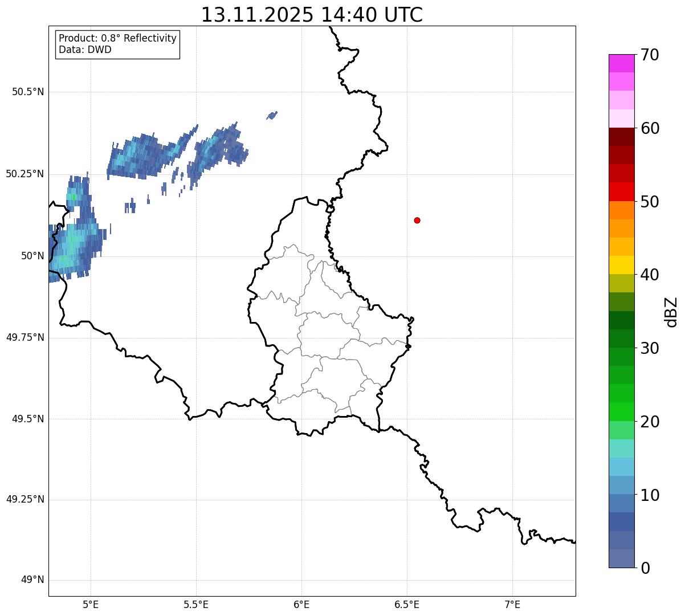Pick the magenta swatch just below 70 dBZ
The image size is (685, 616).
[x=621, y=63]
